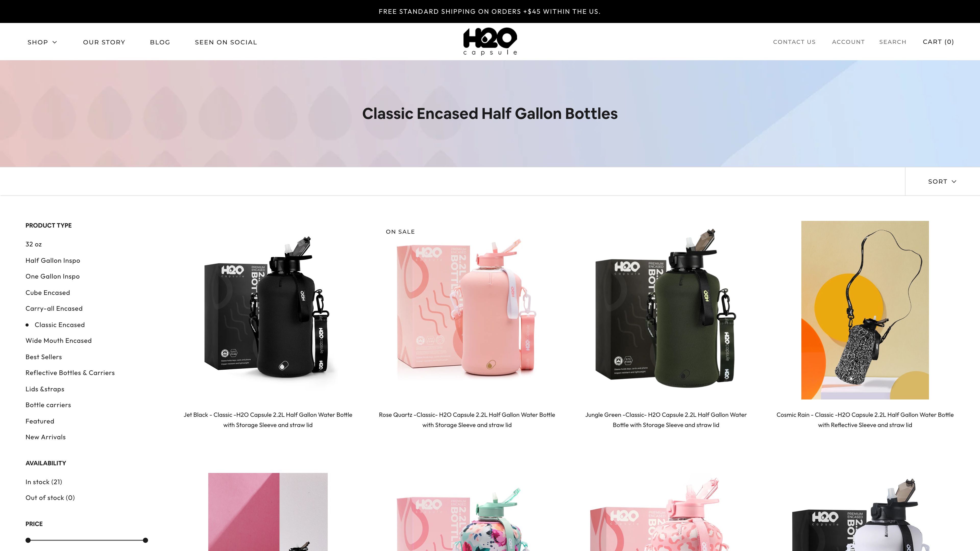
Task: Click the H2O capsule logo
Action: pyautogui.click(x=490, y=41)
